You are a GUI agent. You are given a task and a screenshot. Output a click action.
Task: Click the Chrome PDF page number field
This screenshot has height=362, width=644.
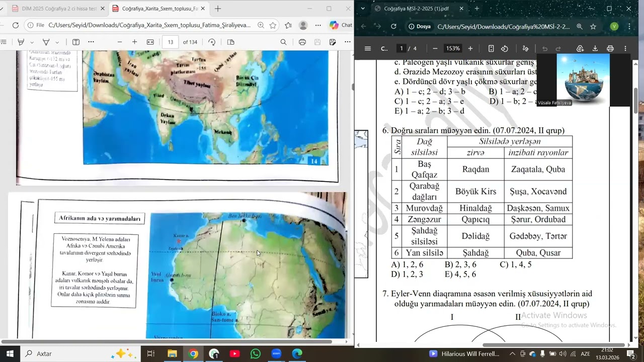pyautogui.click(x=401, y=48)
